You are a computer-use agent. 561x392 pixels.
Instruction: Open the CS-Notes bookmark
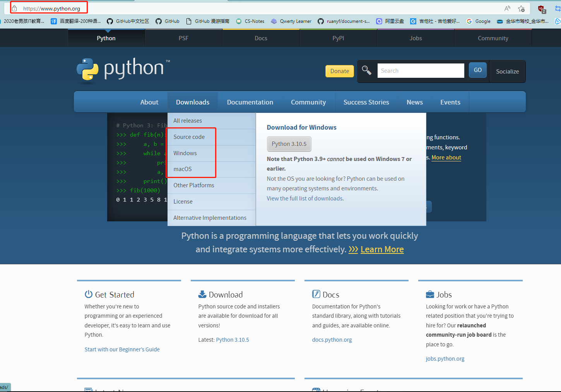tap(250, 21)
